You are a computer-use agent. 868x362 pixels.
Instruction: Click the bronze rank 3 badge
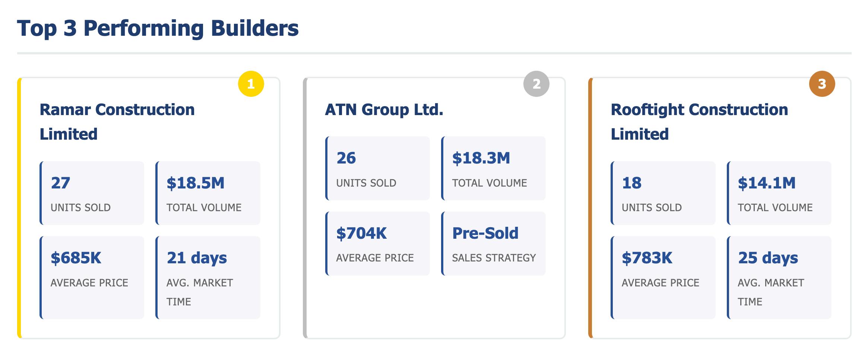point(822,84)
